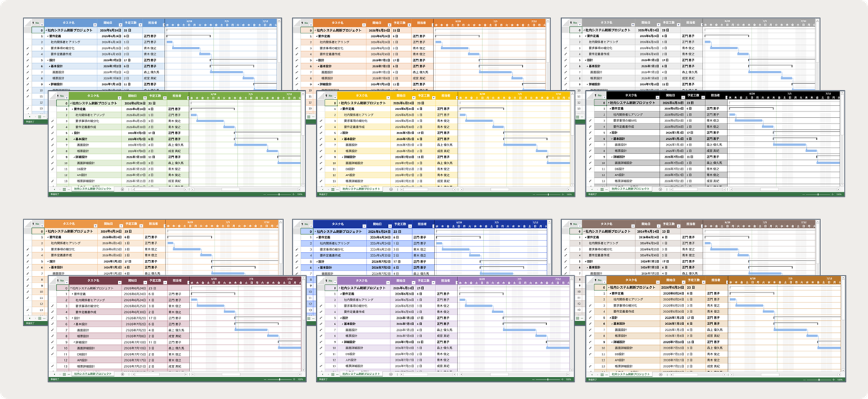
Task: Click sort icon in No header of green window
Action: point(58,96)
